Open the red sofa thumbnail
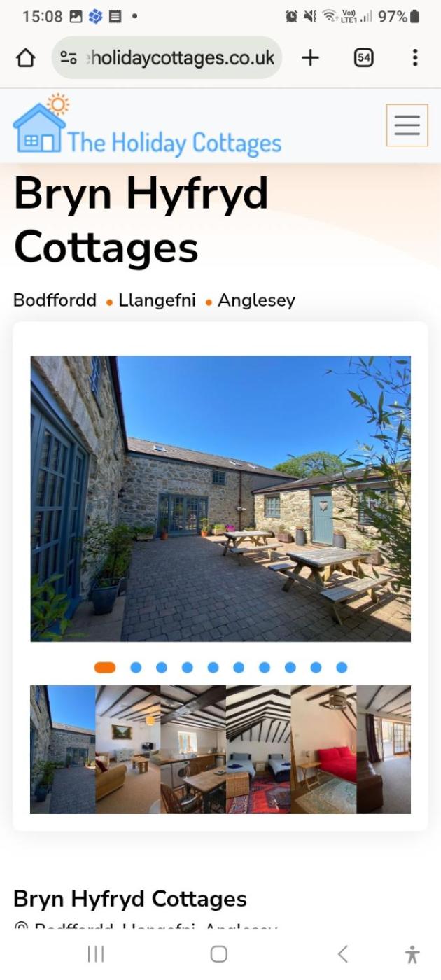Image resolution: width=441 pixels, height=980 pixels. pos(324,750)
